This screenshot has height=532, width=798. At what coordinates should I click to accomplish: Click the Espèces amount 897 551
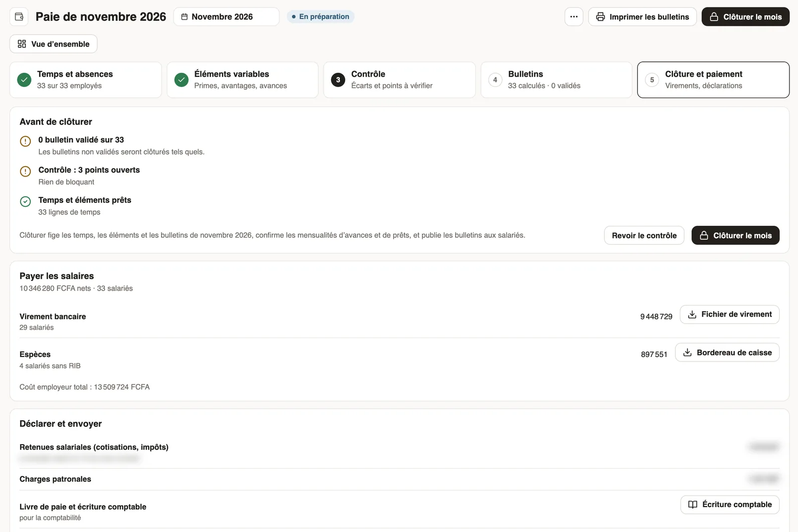(x=654, y=355)
